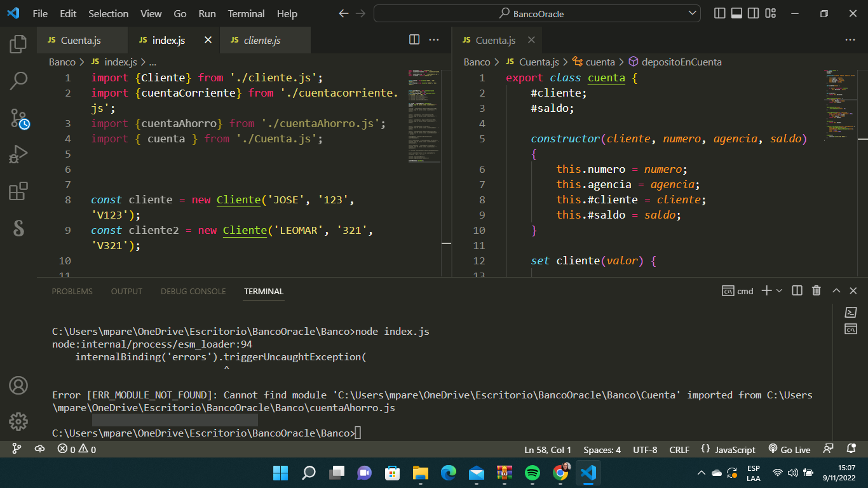Go back with the navigation arrow
The image size is (868, 488).
tap(344, 13)
